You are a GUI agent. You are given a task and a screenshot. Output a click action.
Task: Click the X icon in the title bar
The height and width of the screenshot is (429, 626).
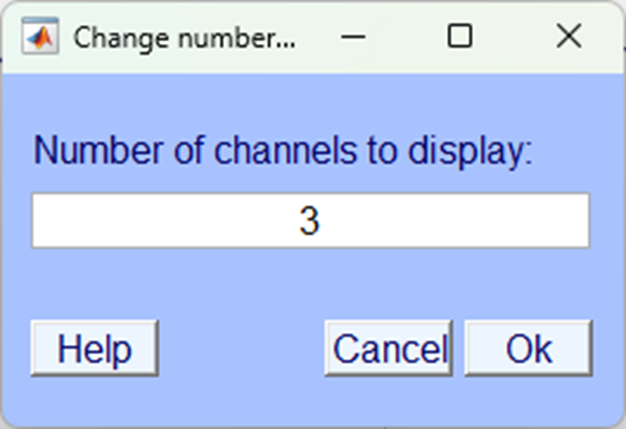point(568,37)
